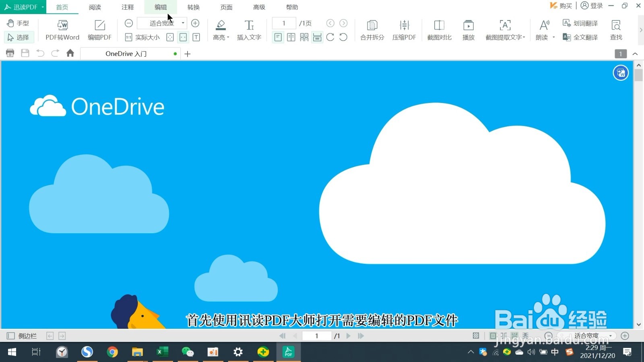The width and height of the screenshot is (644, 362).
Task: Redo the last action
Action: 55,53
